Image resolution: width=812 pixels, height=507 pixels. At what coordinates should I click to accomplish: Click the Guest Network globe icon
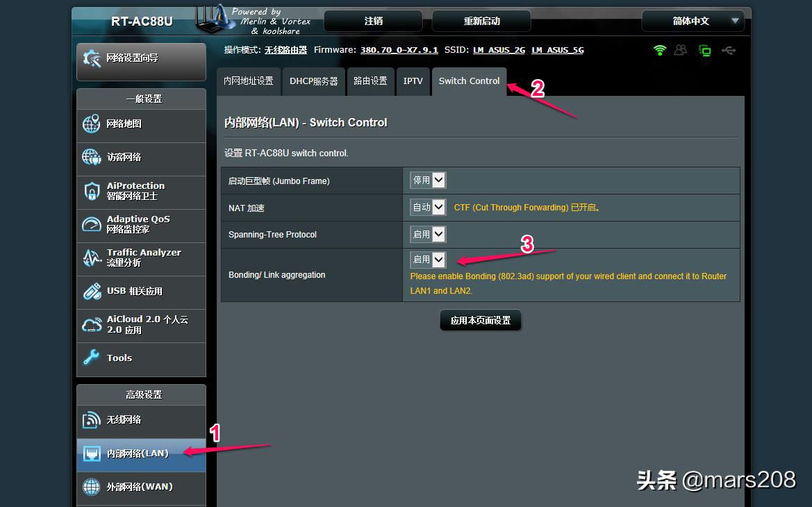pos(91,157)
